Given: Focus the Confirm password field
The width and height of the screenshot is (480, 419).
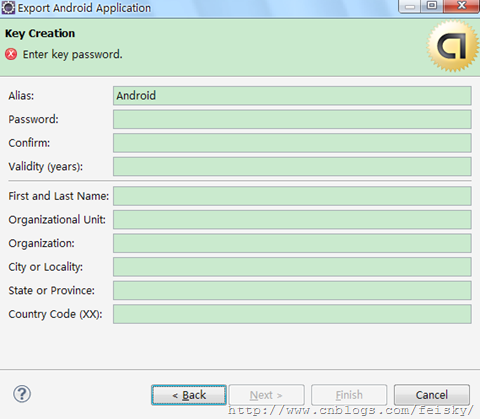Looking at the screenshot, I should tap(292, 143).
